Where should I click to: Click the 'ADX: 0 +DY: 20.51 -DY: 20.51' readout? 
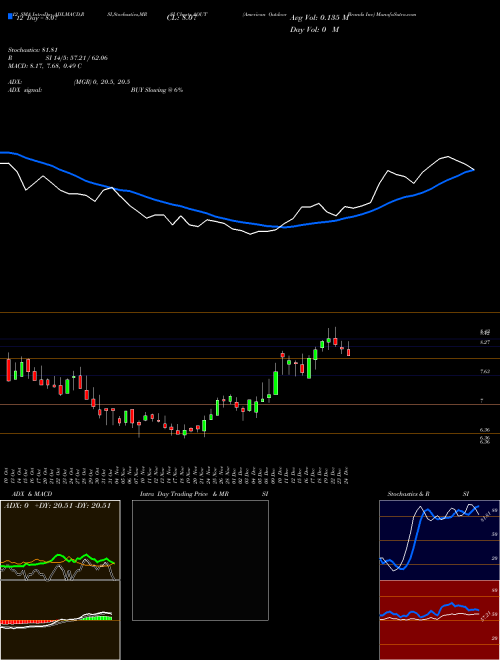57,506
